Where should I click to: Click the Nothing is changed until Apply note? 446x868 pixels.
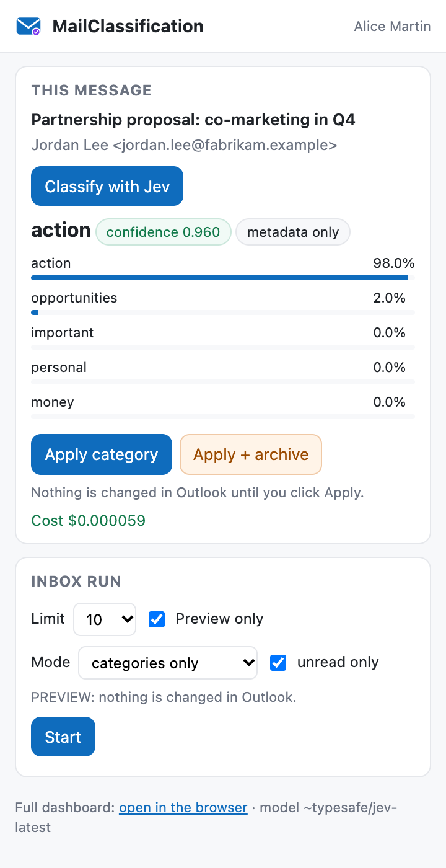click(198, 493)
